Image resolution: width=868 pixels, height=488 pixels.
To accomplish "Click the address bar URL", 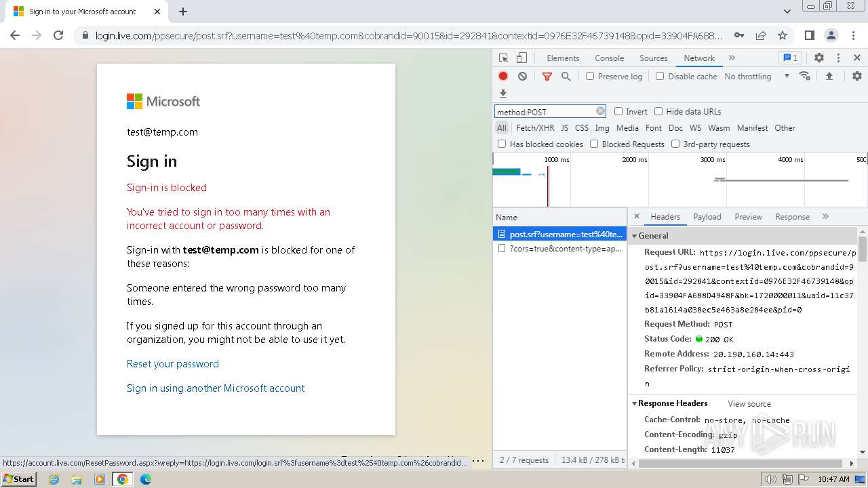I will (x=409, y=35).
